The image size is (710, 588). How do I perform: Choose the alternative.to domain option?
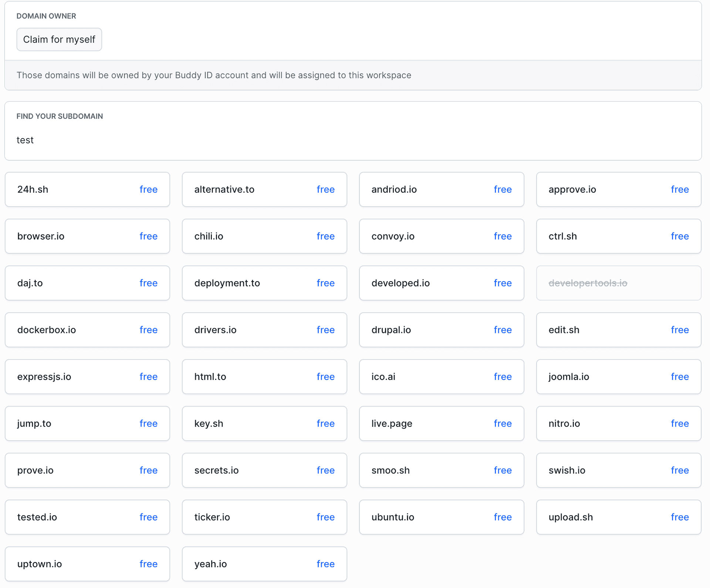(264, 189)
